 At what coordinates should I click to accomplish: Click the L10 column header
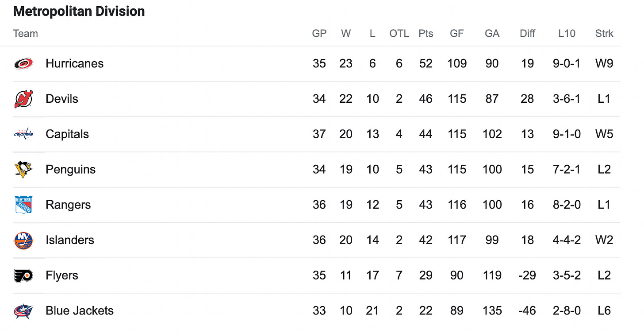567,34
